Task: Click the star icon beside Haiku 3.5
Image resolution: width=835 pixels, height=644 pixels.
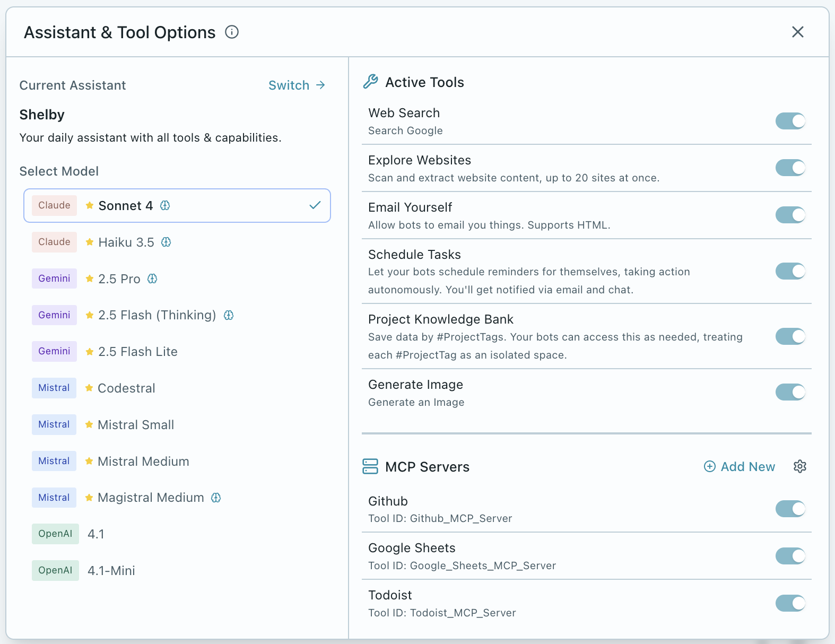Action: [x=90, y=242]
